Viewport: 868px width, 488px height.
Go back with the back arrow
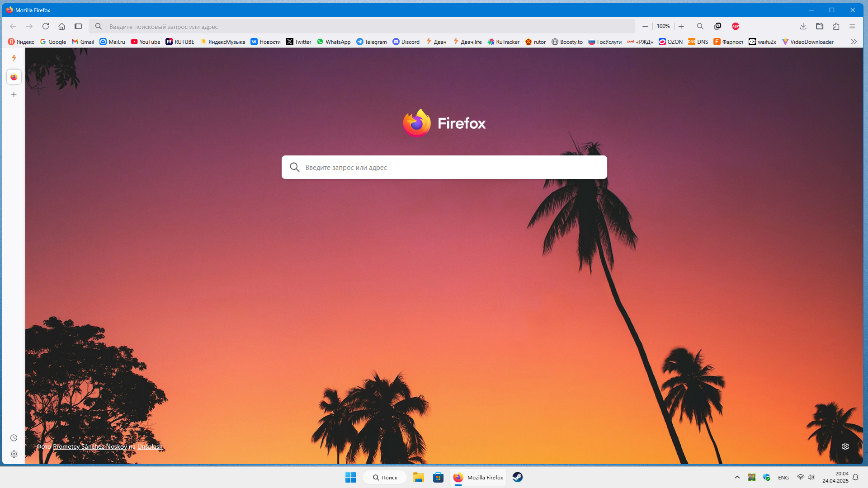pyautogui.click(x=13, y=26)
